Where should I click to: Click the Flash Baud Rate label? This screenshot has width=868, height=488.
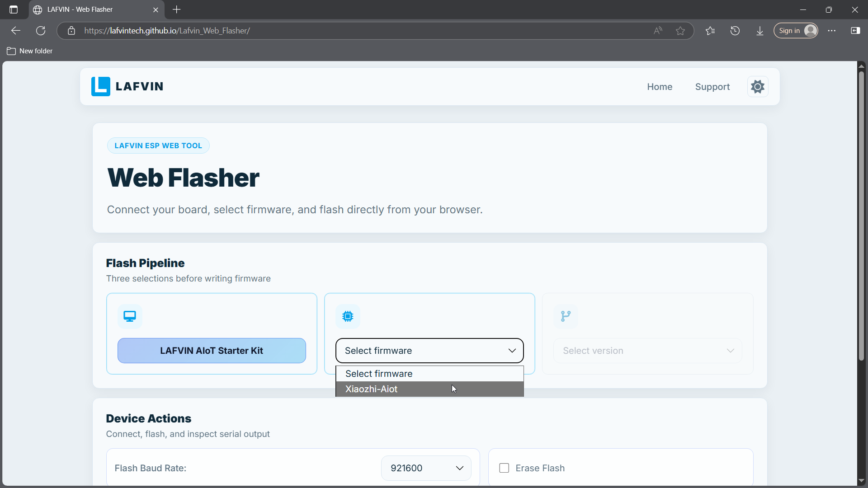(x=151, y=468)
